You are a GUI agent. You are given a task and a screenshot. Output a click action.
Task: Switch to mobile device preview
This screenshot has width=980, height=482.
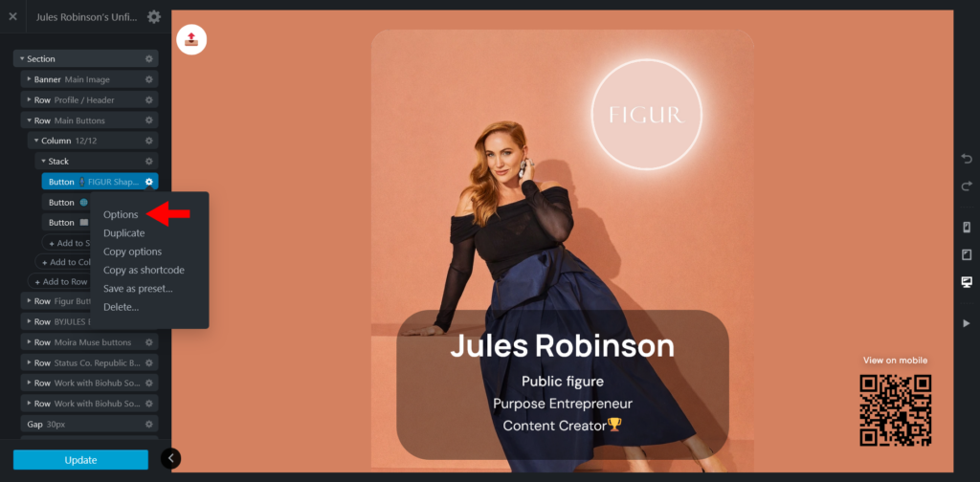[x=967, y=227]
